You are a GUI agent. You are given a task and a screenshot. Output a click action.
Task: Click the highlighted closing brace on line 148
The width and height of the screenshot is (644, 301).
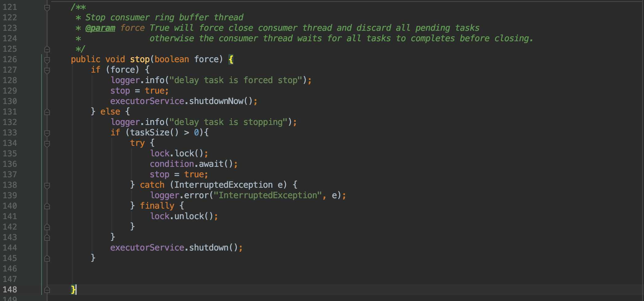click(x=73, y=290)
